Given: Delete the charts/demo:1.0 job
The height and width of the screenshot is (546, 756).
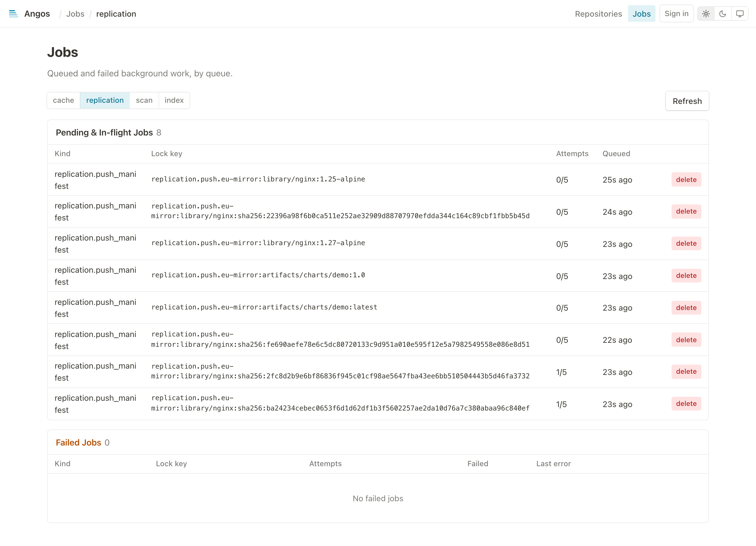Looking at the screenshot, I should click(686, 276).
